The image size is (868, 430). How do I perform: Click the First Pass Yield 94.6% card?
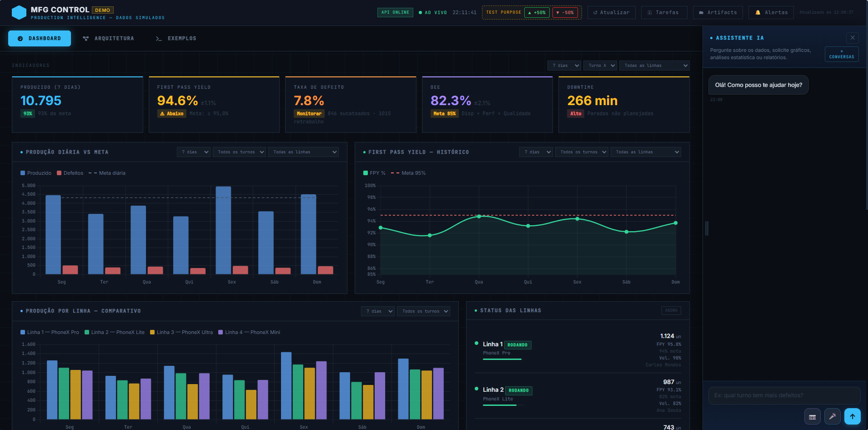click(214, 105)
